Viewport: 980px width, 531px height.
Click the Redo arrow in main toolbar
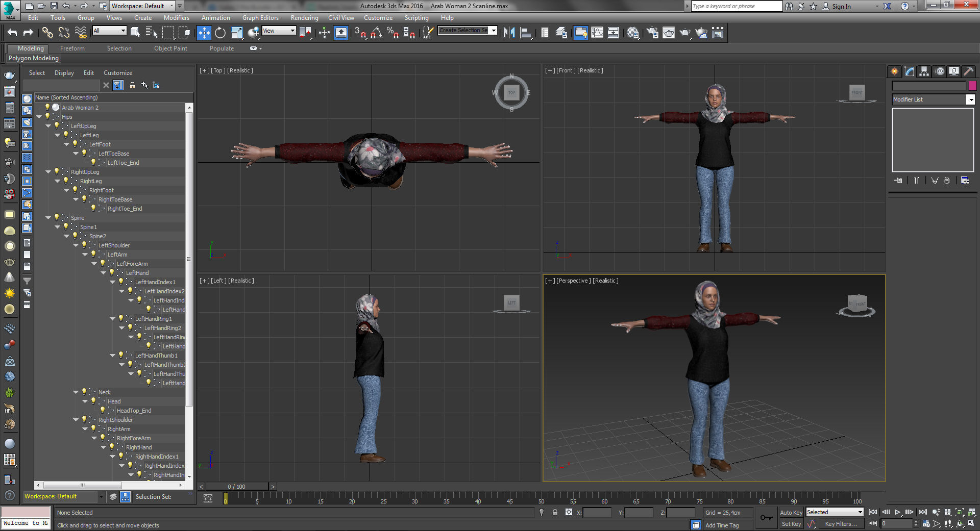(x=29, y=33)
